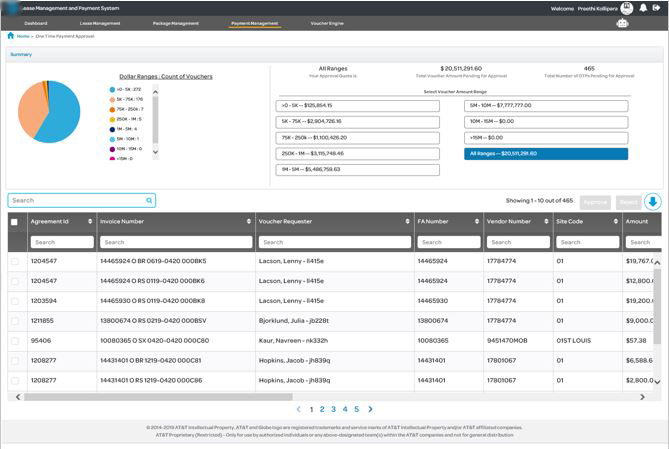This screenshot has height=449, width=669.
Task: Click orange 75K - 250k legend swatch
Action: [112, 109]
